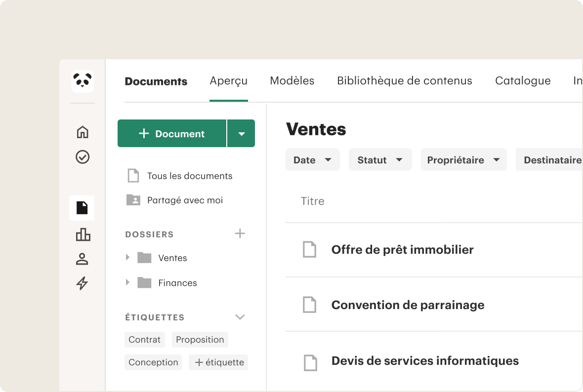Click the plus icon beside Dossiers
The image size is (583, 392).
pyautogui.click(x=240, y=234)
